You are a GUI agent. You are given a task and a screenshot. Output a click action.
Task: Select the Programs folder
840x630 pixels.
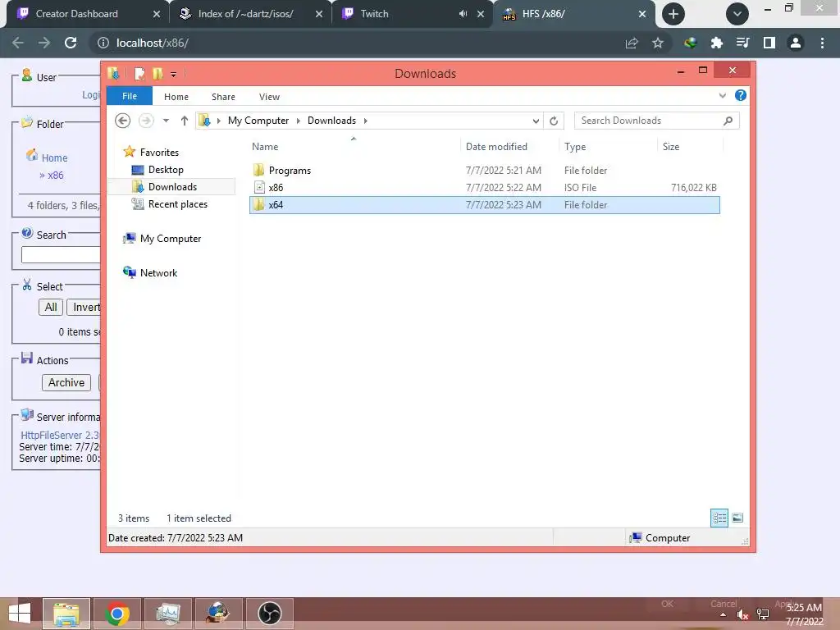click(485, 171)
